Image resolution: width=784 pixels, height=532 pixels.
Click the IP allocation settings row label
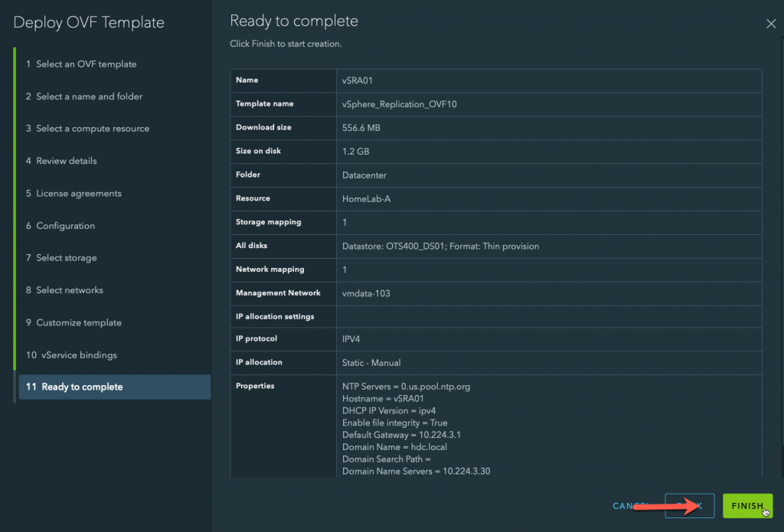(x=275, y=316)
